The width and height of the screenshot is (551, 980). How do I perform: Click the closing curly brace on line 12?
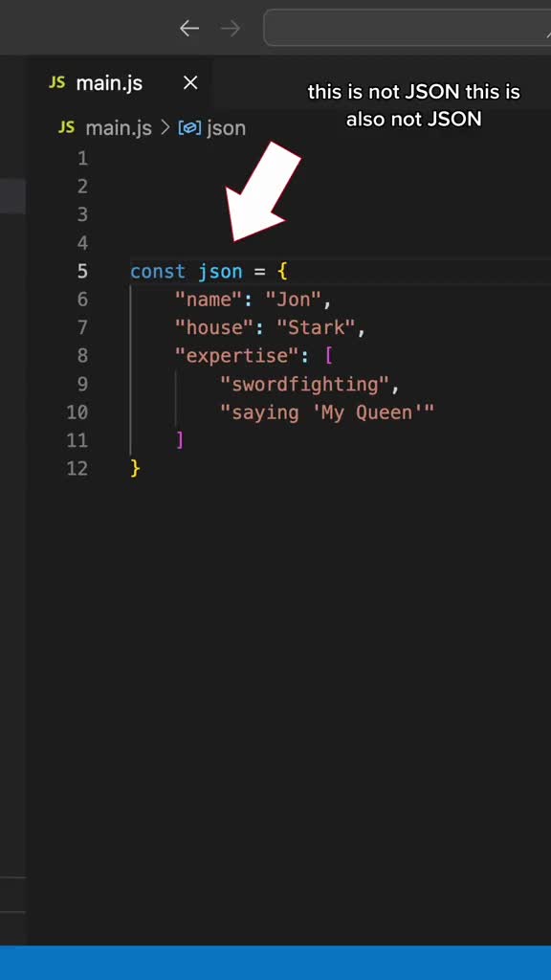coord(135,469)
